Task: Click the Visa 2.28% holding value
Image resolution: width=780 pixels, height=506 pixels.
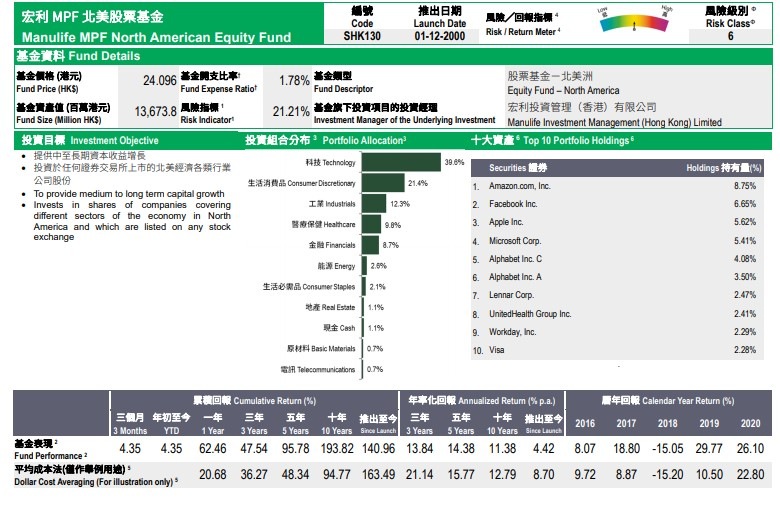Action: pos(745,350)
